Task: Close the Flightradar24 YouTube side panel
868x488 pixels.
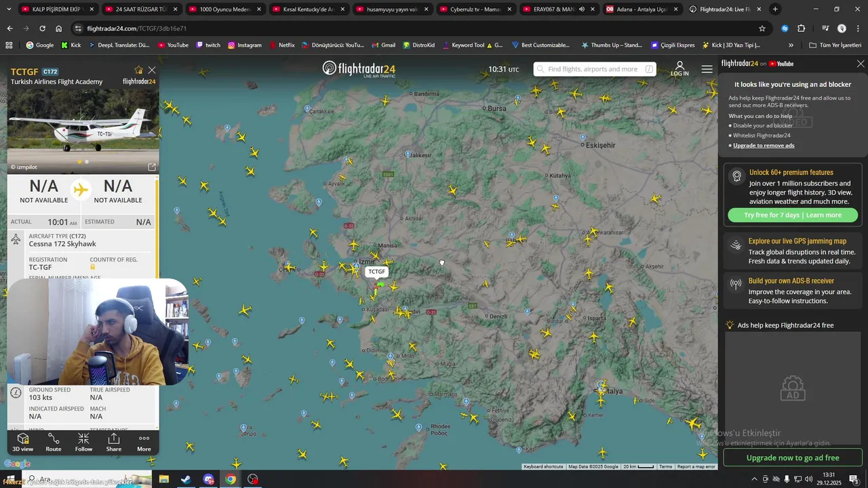Action: [861, 64]
